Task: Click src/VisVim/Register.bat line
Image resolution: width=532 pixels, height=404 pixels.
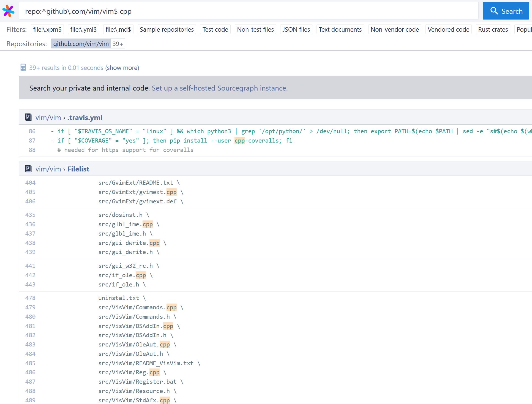Action: 275,382
